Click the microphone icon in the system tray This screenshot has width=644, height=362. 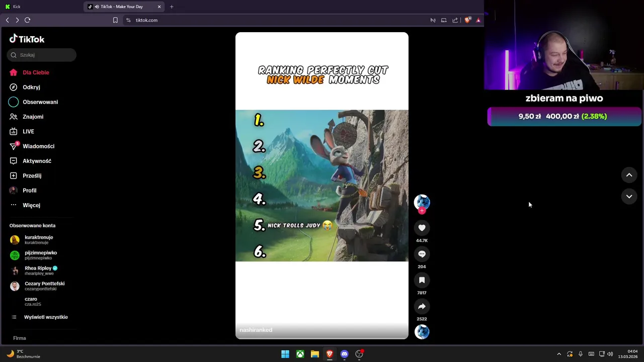pyautogui.click(x=581, y=354)
